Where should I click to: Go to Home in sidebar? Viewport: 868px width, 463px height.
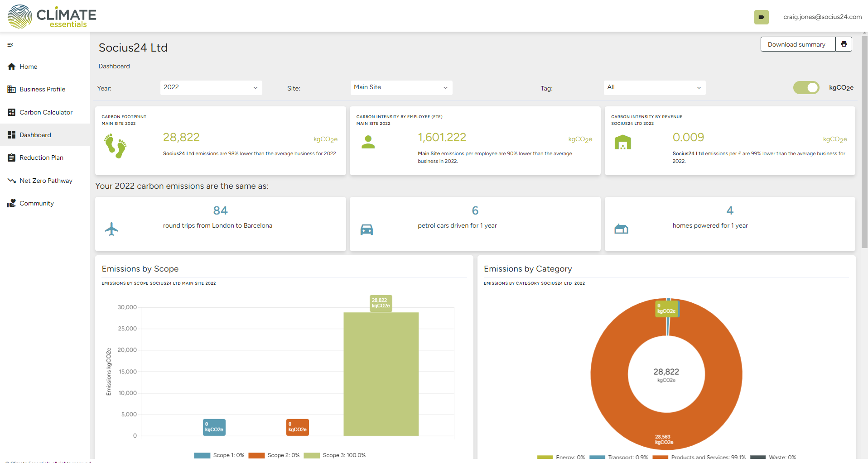(x=45, y=67)
